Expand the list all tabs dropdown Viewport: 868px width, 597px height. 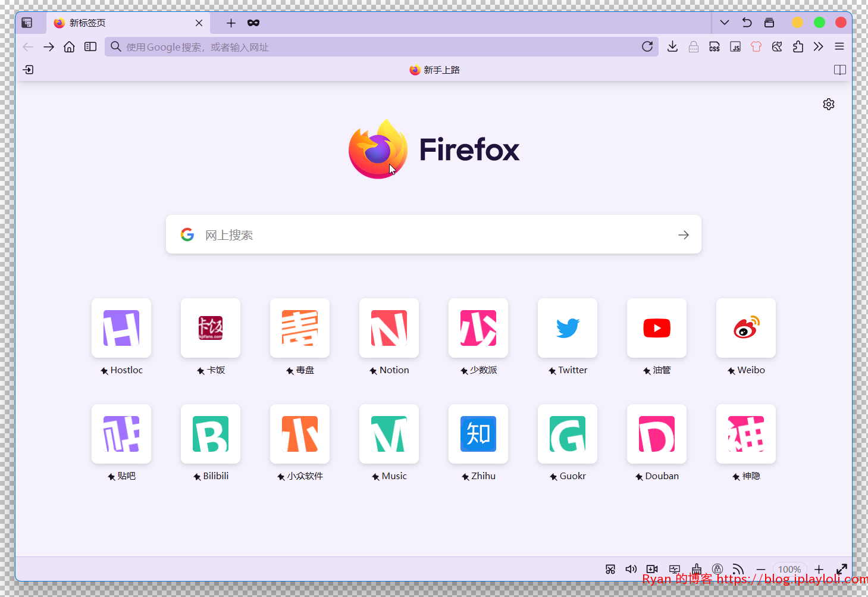pos(725,23)
